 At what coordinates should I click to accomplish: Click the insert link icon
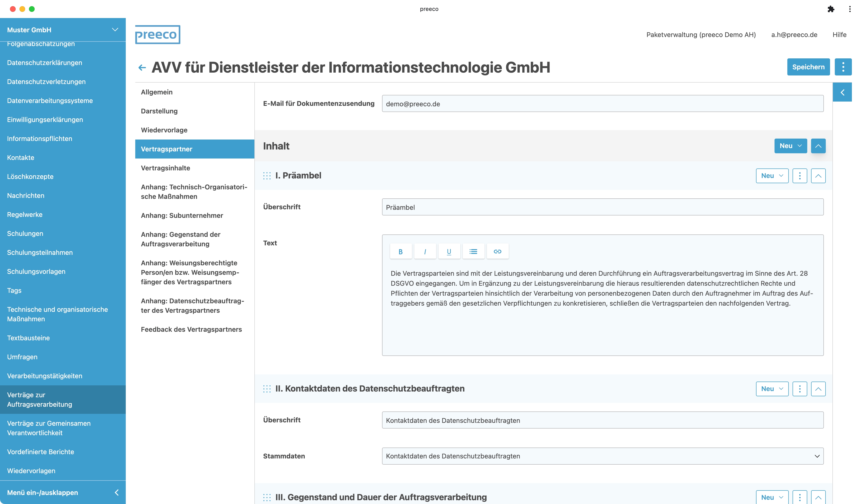pos(497,252)
